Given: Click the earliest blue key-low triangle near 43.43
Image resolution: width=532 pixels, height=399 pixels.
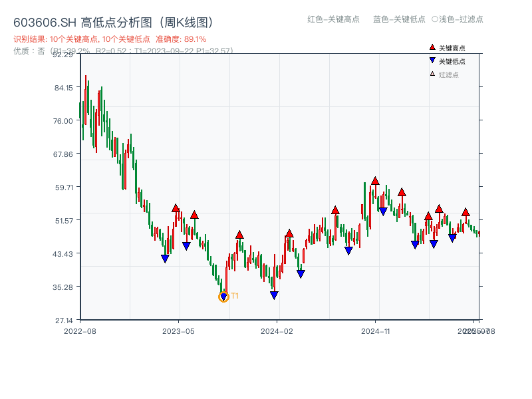Looking at the screenshot, I should [165, 259].
